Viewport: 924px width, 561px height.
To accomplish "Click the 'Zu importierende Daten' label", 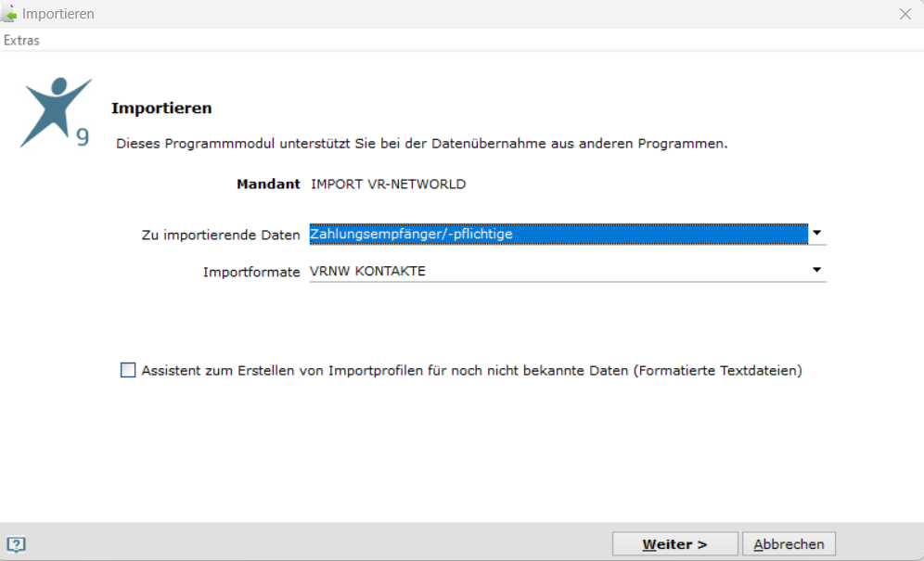I will point(221,235).
